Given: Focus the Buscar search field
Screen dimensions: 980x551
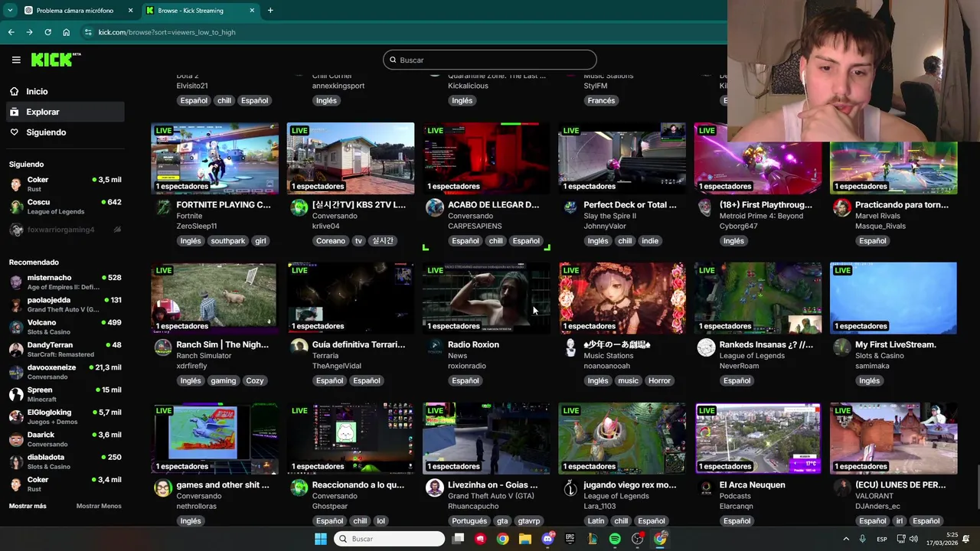Looking at the screenshot, I should pyautogui.click(x=489, y=60).
